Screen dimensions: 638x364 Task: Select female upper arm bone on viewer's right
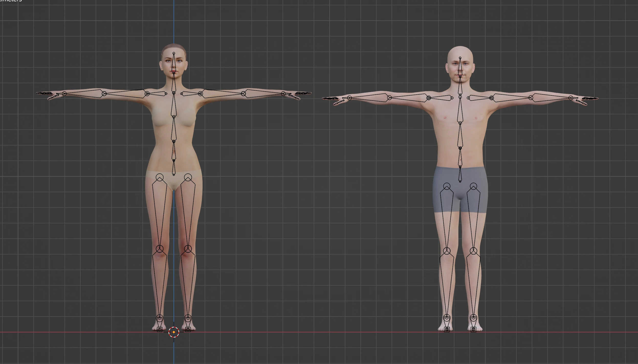[x=222, y=93]
